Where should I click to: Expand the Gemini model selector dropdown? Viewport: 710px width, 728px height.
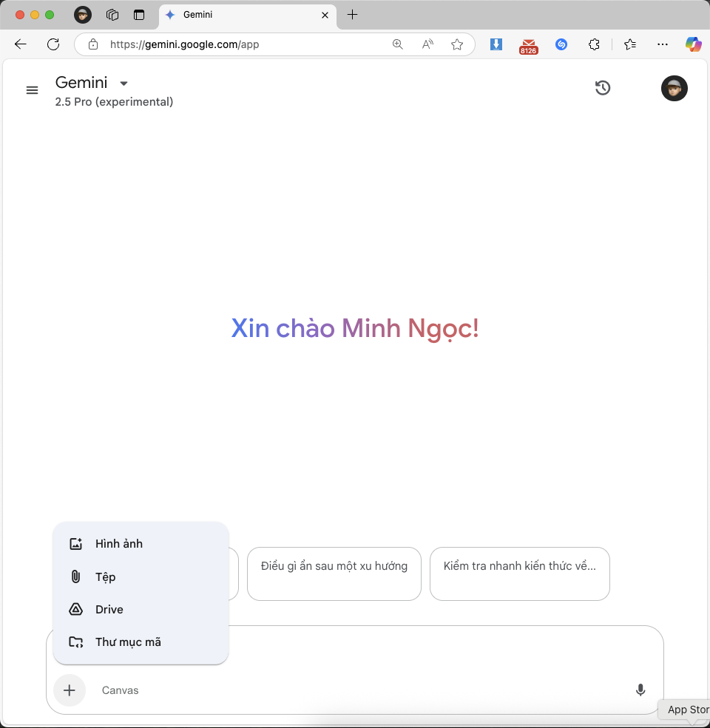pos(124,84)
